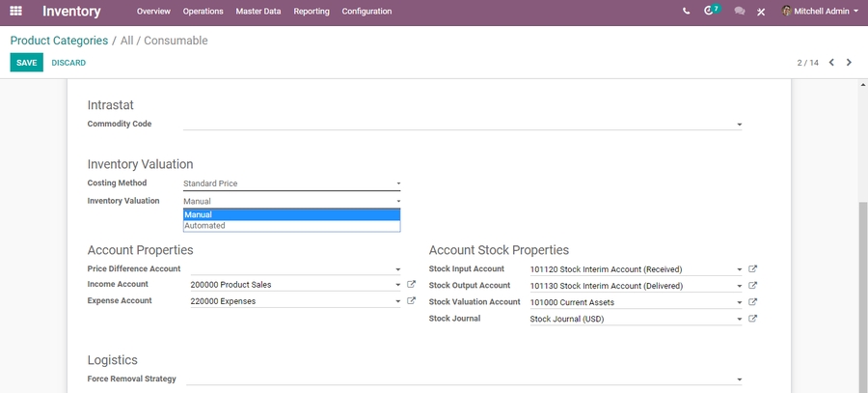Expand the Force Removal Strategy dropdown

[463, 379]
